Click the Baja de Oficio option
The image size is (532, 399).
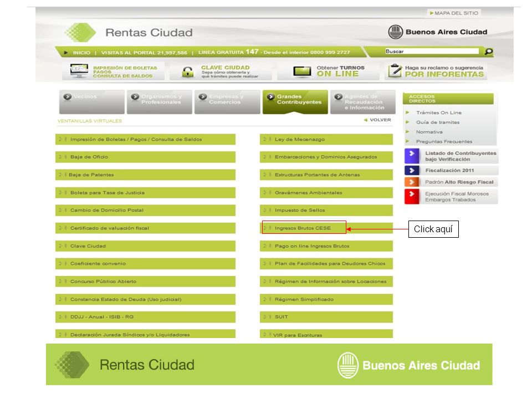click(x=145, y=157)
